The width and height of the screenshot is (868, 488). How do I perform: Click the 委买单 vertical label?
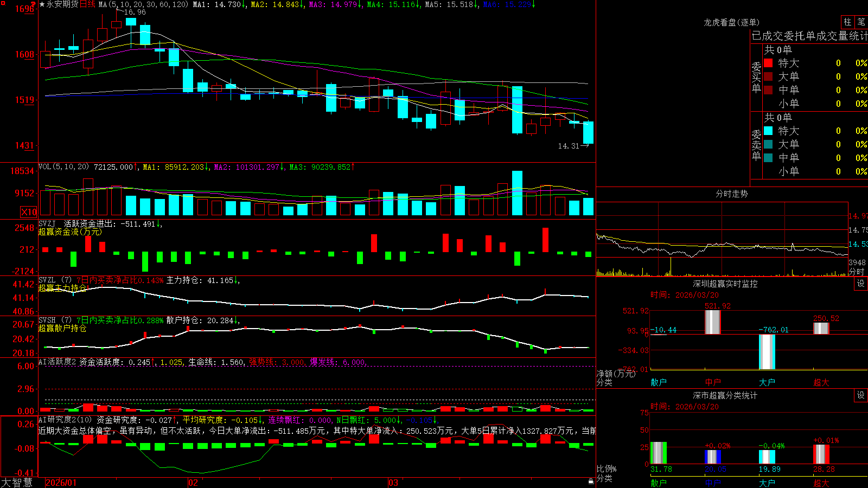(756, 77)
